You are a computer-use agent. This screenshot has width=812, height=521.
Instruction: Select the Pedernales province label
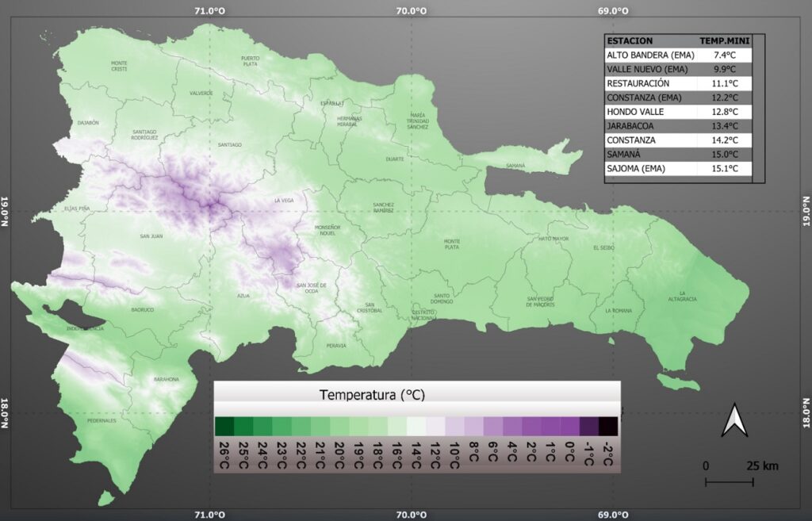point(102,421)
